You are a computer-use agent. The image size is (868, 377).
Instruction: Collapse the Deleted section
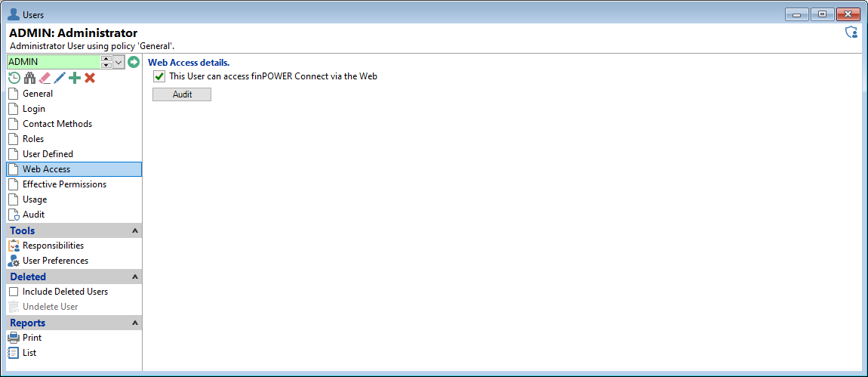coord(134,277)
